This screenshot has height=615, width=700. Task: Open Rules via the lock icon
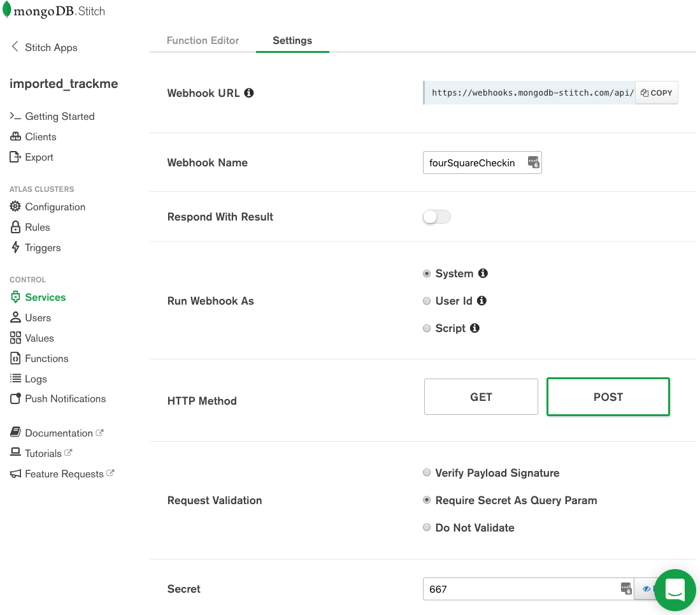(x=38, y=227)
